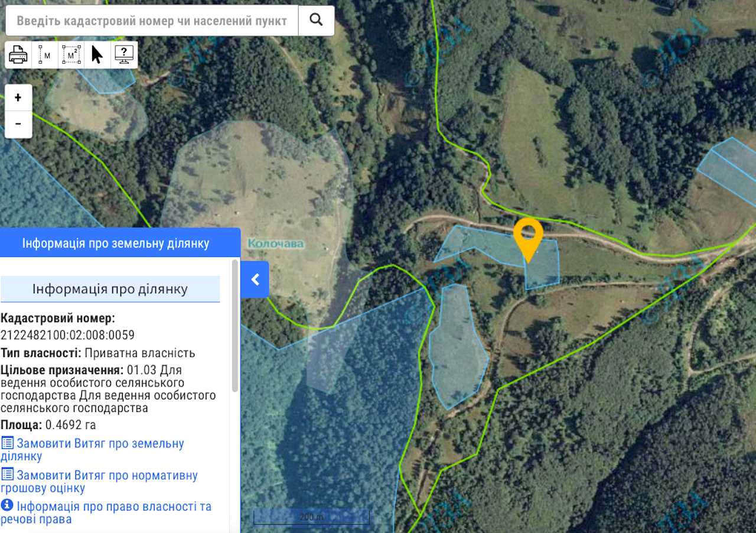Click the "Колочава" map label
The height and width of the screenshot is (533, 756).
point(276,243)
